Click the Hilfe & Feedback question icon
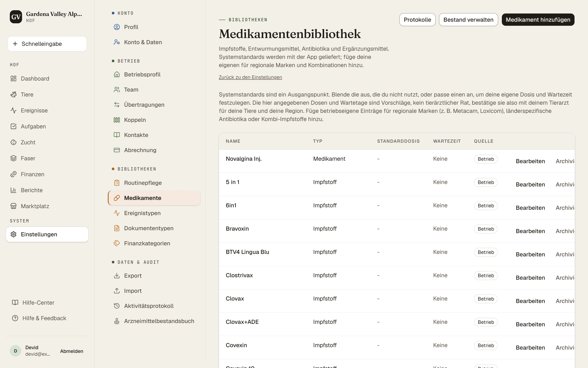588x368 pixels. tap(15, 318)
